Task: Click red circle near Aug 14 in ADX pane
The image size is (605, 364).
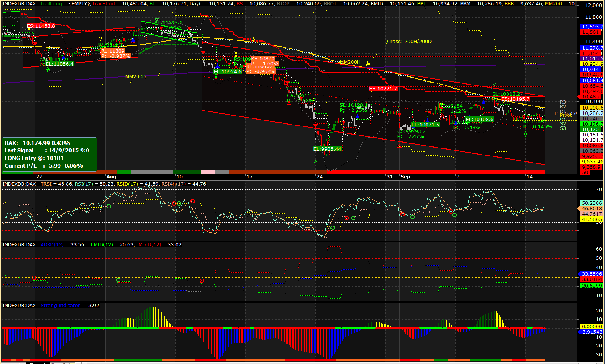Action: coord(202,281)
